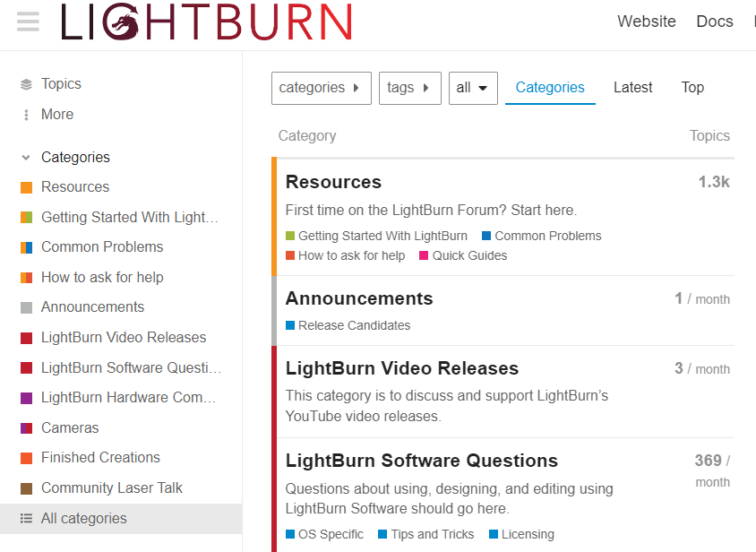Open the Release Candidates subcategory
Screen dimensions: 756x552
coord(348,325)
